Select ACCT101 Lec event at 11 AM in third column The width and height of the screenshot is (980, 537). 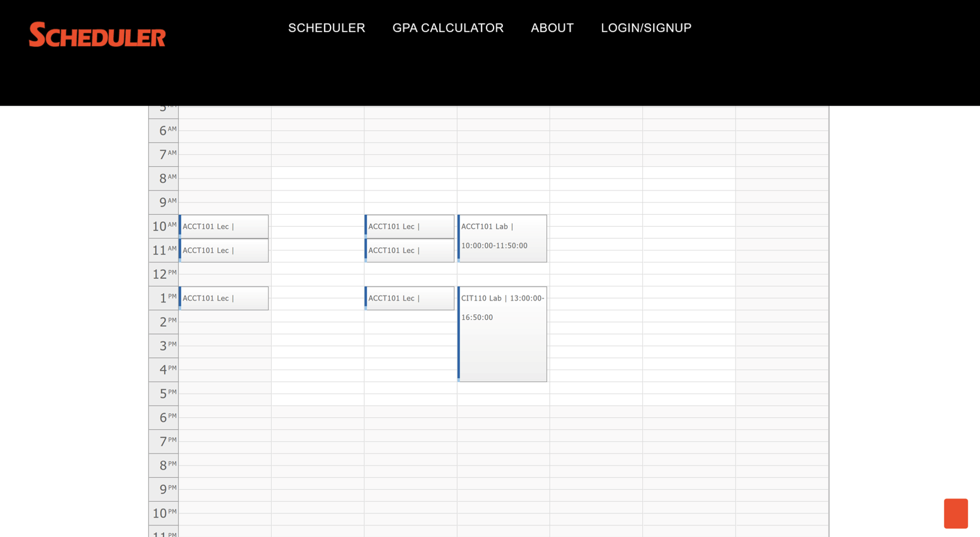coord(410,250)
